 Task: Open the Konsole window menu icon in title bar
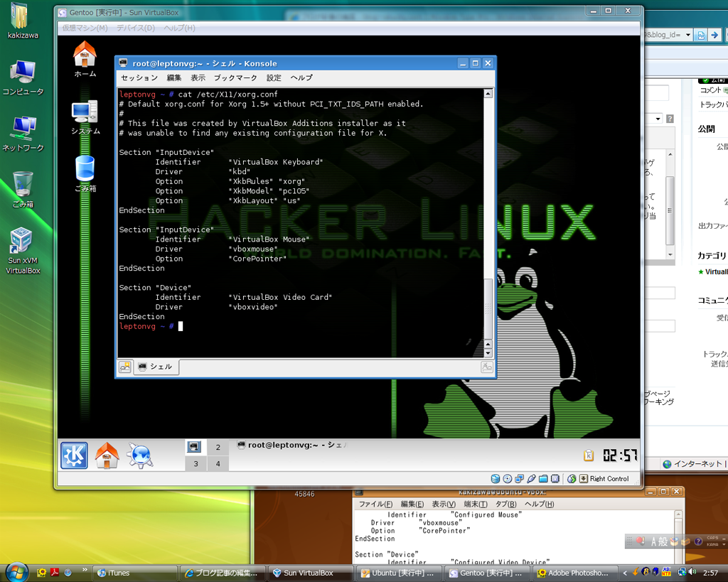[123, 63]
